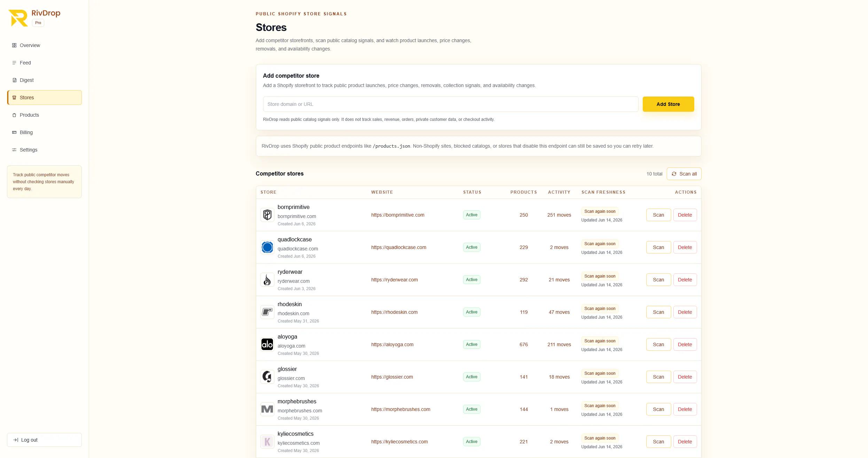This screenshot has width=868, height=458.
Task: Visit the https://kyliecosmetics.com website link
Action: tap(399, 442)
